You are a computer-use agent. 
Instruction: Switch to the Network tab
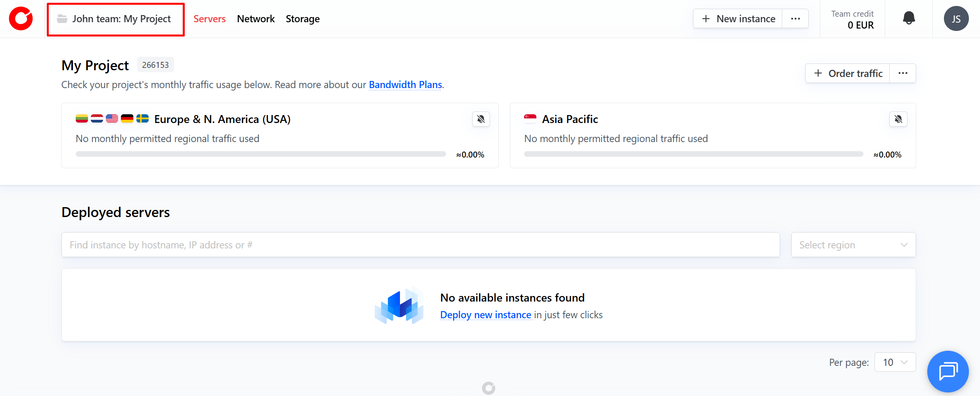click(256, 19)
